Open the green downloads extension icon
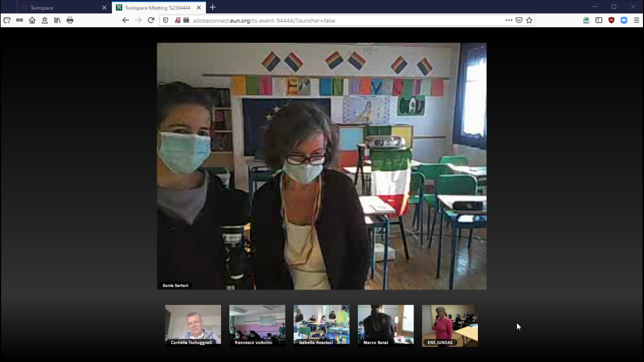 pos(586,20)
